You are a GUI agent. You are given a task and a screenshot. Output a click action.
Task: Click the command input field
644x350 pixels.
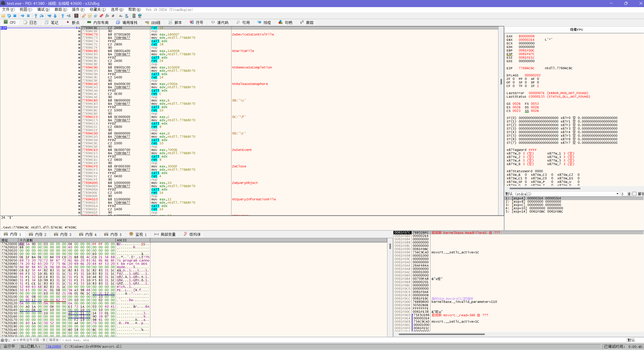pos(318,340)
